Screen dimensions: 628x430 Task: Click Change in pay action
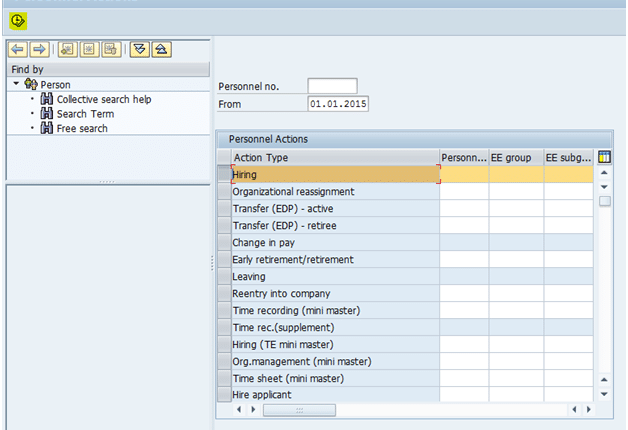coord(336,242)
